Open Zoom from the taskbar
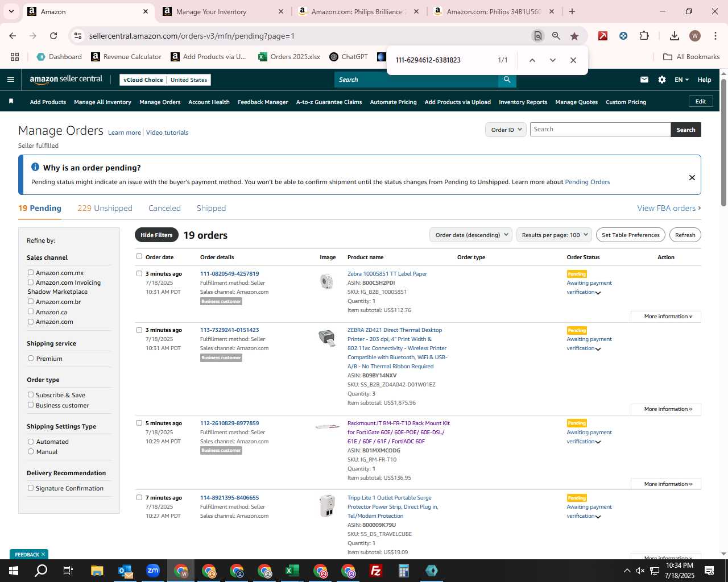This screenshot has height=582, width=728. [x=153, y=571]
